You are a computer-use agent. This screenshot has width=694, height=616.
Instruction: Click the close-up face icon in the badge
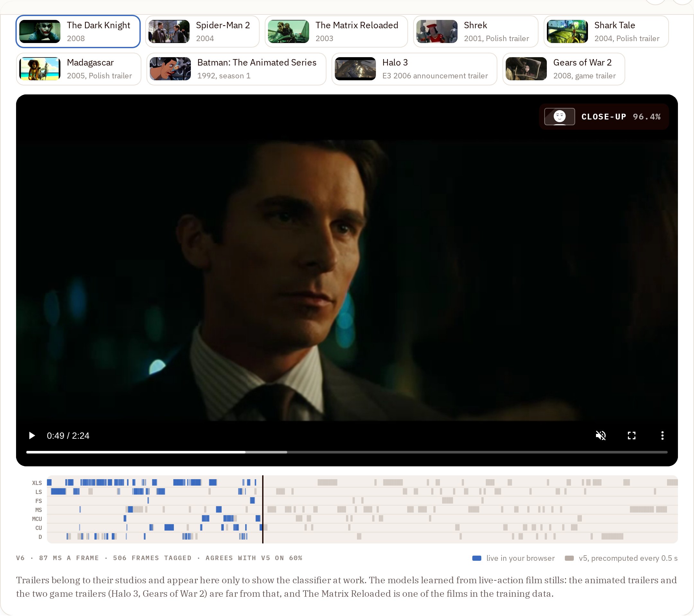(560, 117)
